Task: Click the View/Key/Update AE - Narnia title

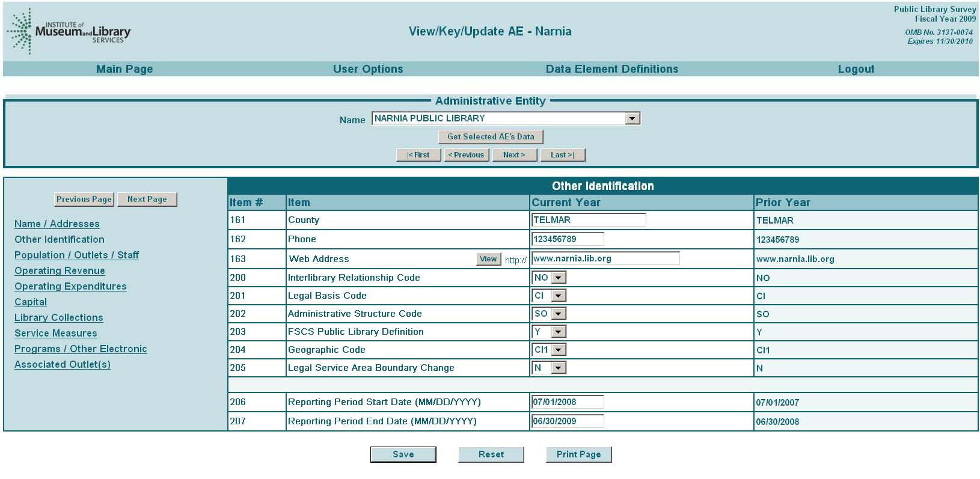Action: tap(490, 31)
